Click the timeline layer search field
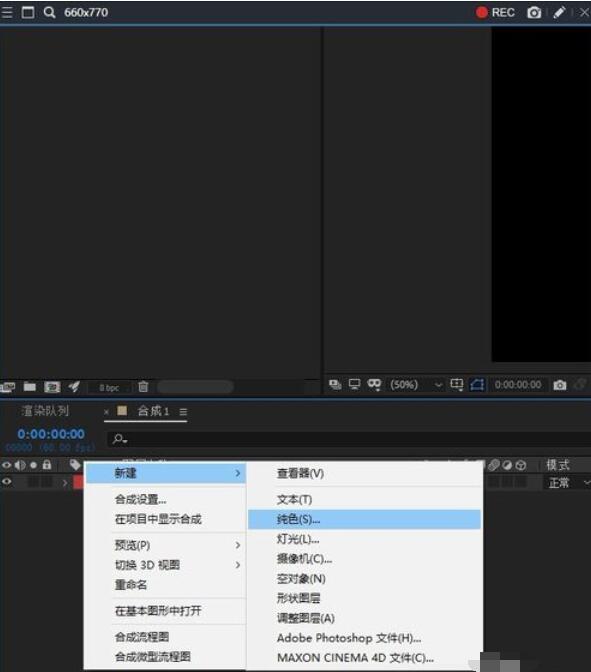The image size is (591, 672). coord(348,439)
